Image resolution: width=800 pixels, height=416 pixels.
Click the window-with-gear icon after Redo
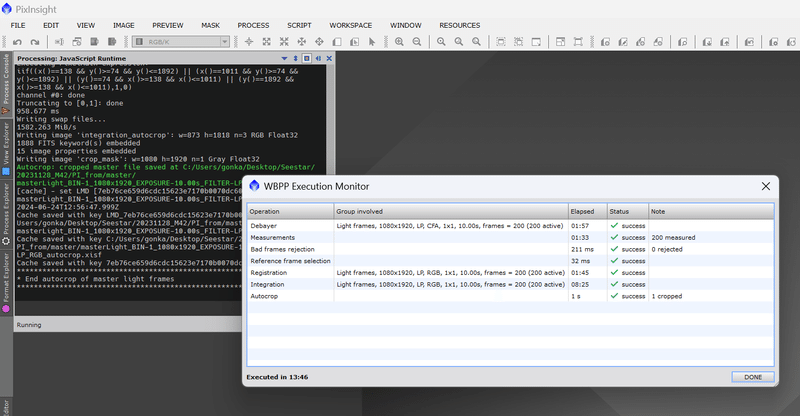click(x=77, y=42)
